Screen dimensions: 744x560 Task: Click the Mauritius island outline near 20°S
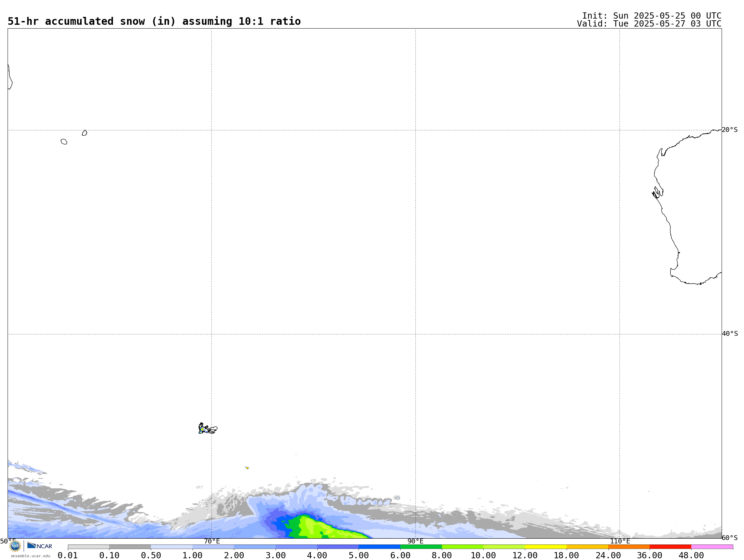coord(84,133)
